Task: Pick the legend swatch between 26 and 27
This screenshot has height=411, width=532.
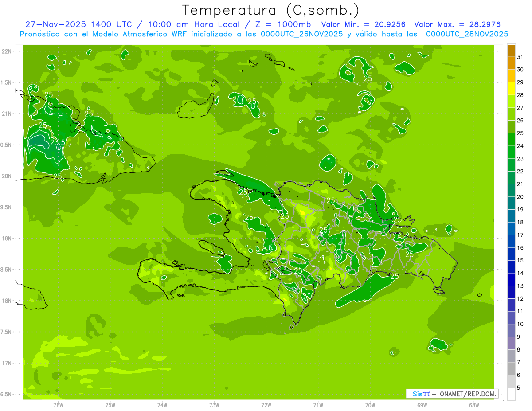Action: pos(511,114)
